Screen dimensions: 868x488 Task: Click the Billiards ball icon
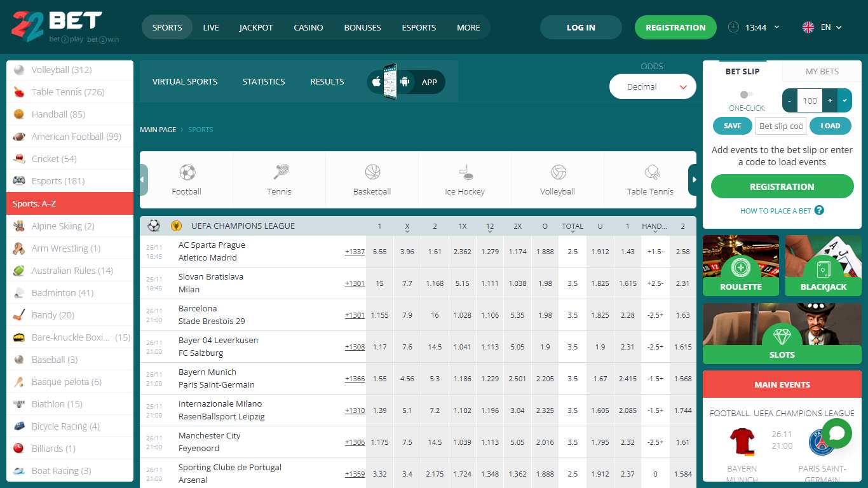tap(19, 449)
